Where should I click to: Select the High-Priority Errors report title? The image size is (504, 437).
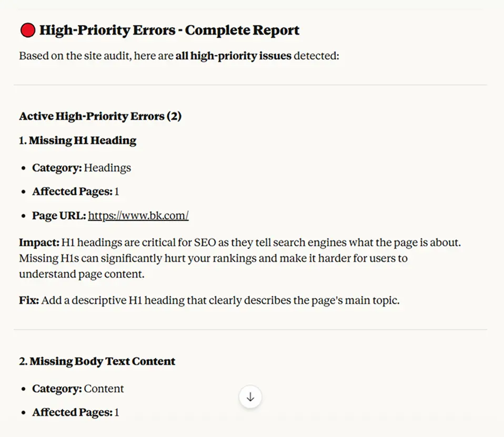170,30
